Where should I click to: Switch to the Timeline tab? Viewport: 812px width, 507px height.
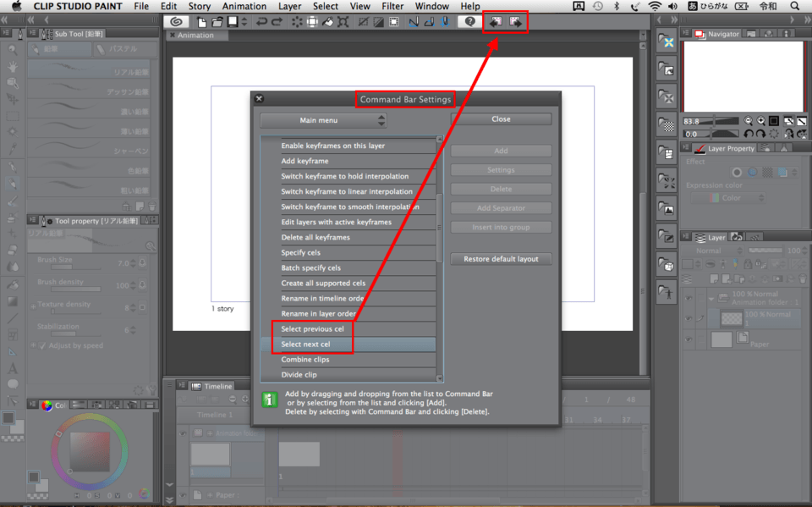211,386
